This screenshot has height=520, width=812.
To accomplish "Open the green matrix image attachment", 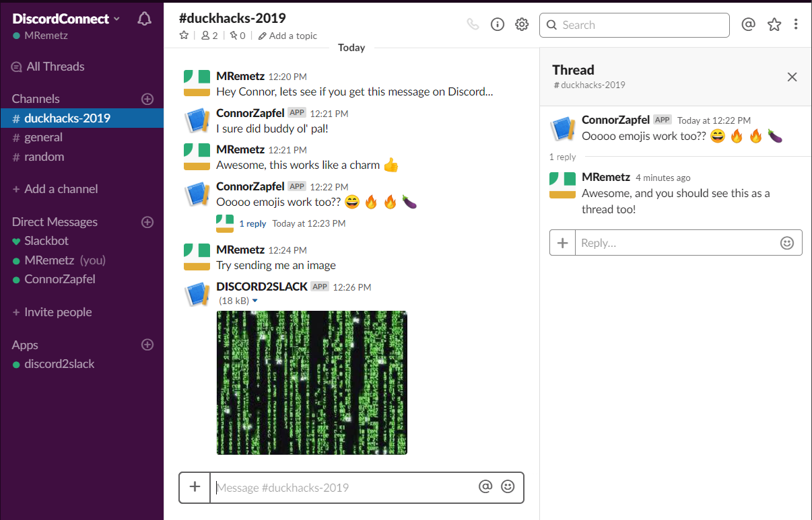I will [312, 383].
